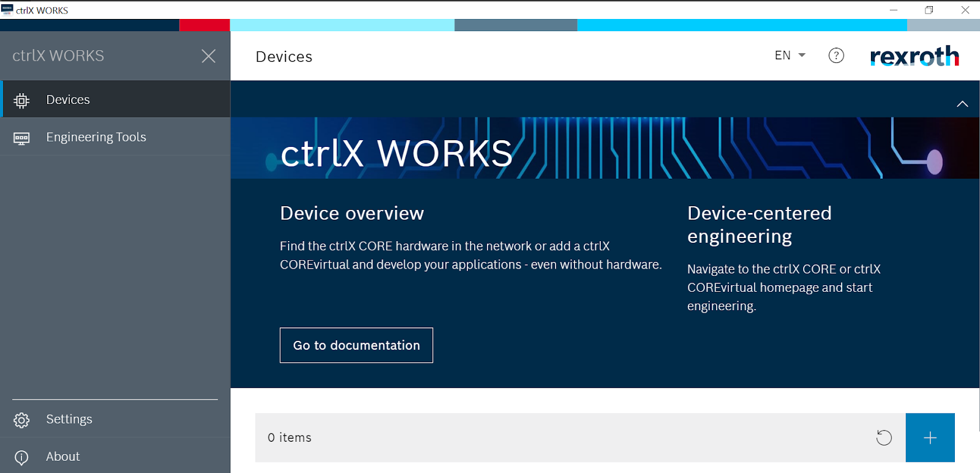Viewport: 980px width, 473px height.
Task: Open the EN language dropdown
Action: [x=790, y=56]
